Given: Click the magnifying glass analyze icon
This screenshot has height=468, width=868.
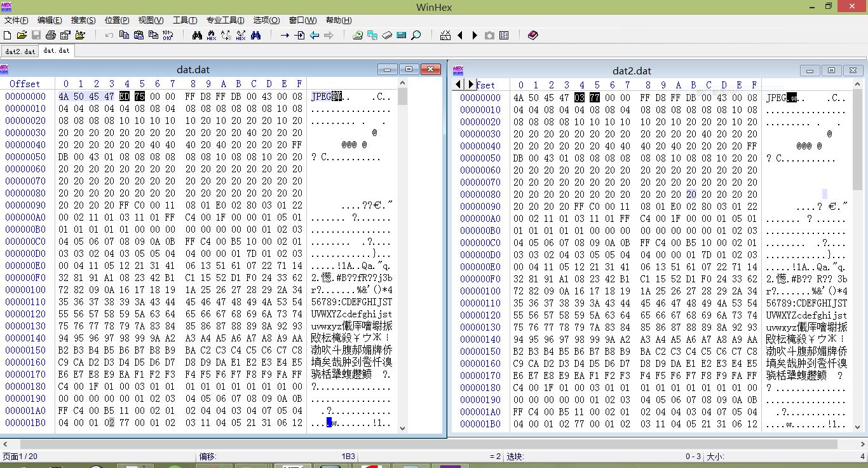Looking at the screenshot, I should tap(416, 35).
